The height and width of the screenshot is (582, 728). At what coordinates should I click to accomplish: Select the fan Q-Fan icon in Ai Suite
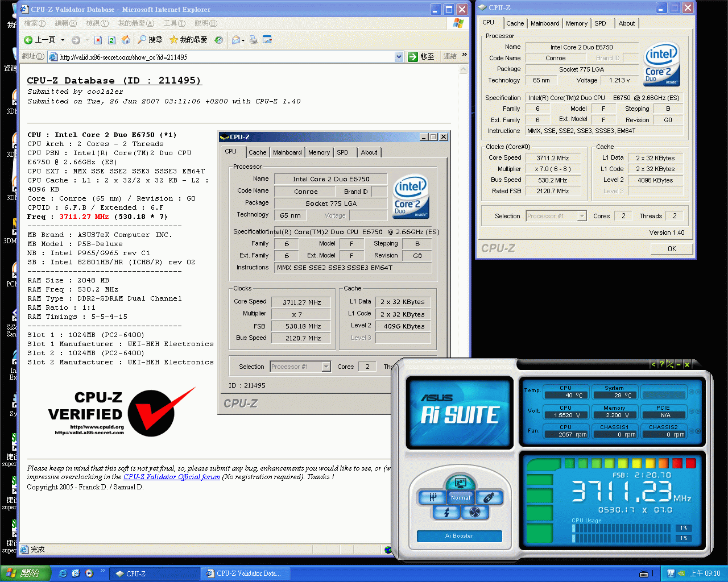click(475, 512)
